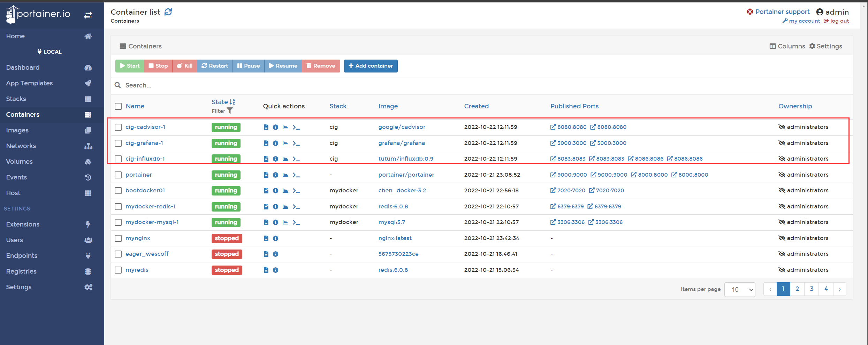Check the bootdocker01 row checkbox
Screen dimensions: 868x345
(118, 191)
